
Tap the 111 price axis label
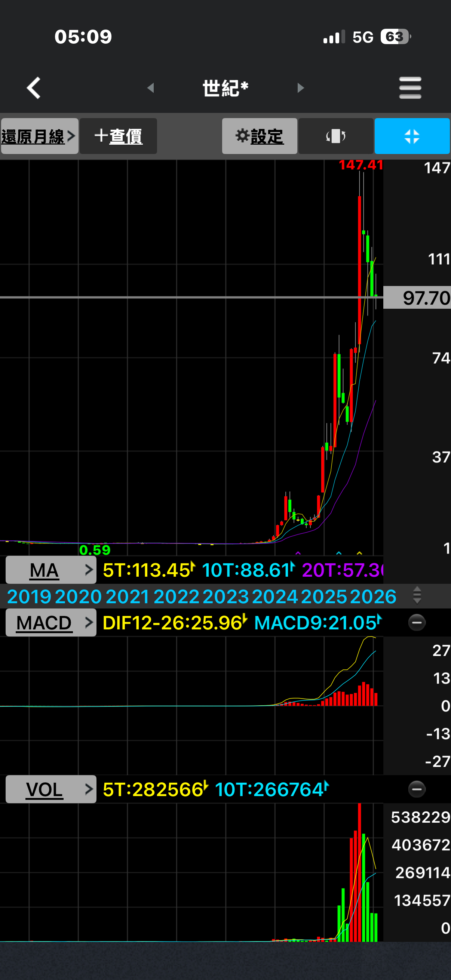439,259
